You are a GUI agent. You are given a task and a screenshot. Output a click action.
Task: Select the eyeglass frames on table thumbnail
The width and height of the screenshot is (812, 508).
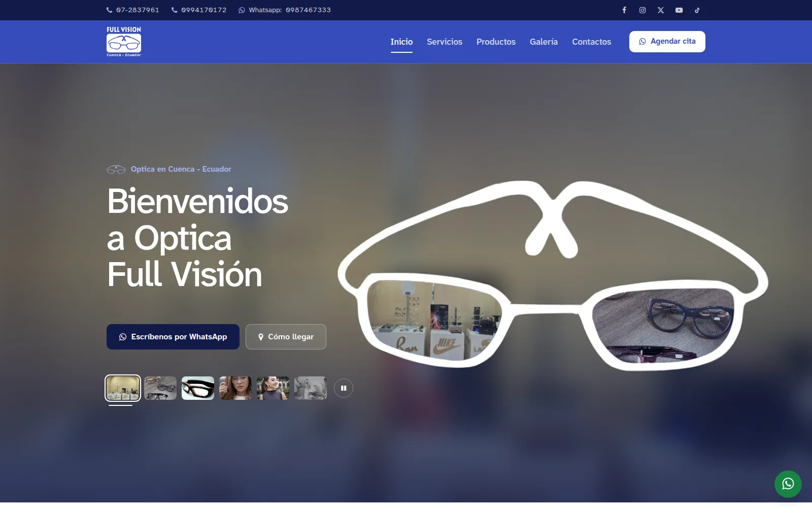pyautogui.click(x=160, y=388)
